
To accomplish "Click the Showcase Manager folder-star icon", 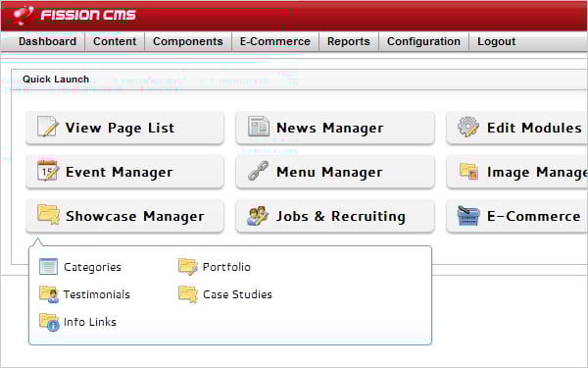I will point(48,215).
